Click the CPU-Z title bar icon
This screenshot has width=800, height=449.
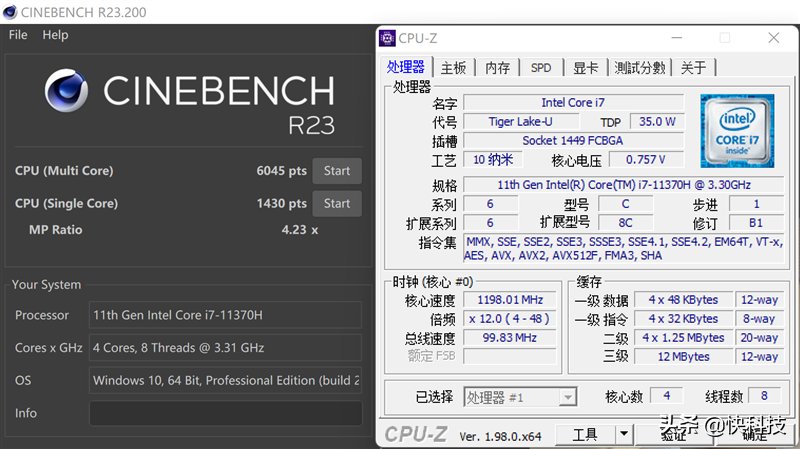387,38
